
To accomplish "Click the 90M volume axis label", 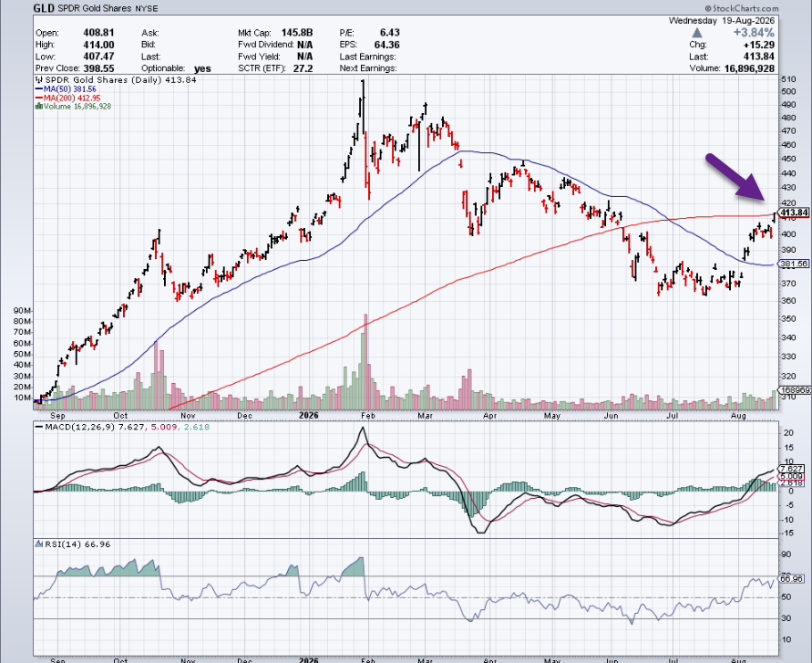I will tap(23, 310).
